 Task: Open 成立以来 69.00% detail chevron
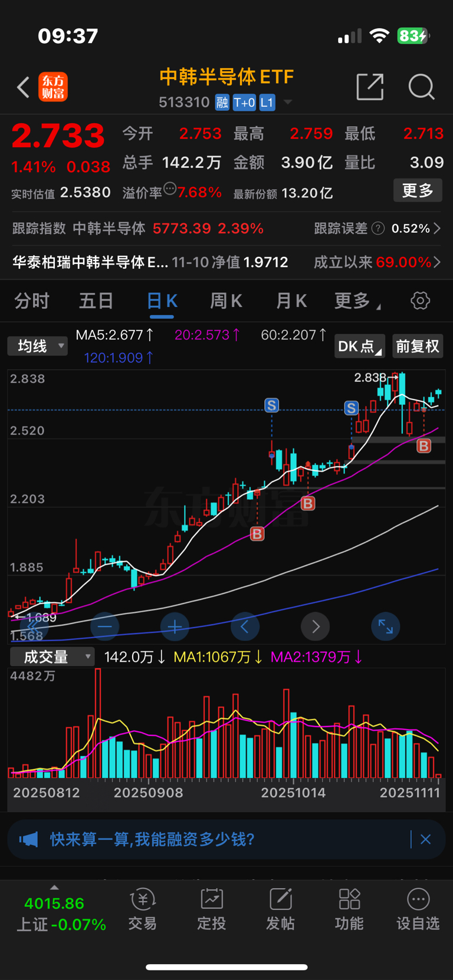click(437, 262)
